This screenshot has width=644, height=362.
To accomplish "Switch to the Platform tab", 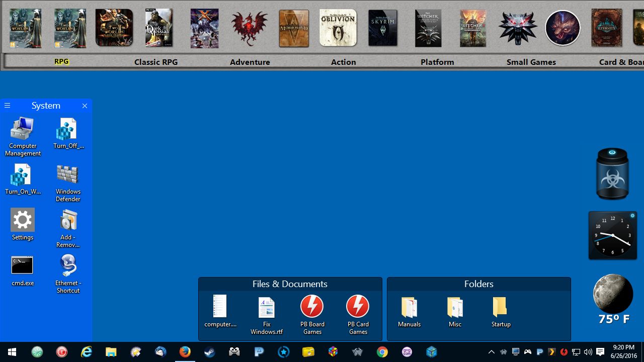I will click(x=437, y=62).
